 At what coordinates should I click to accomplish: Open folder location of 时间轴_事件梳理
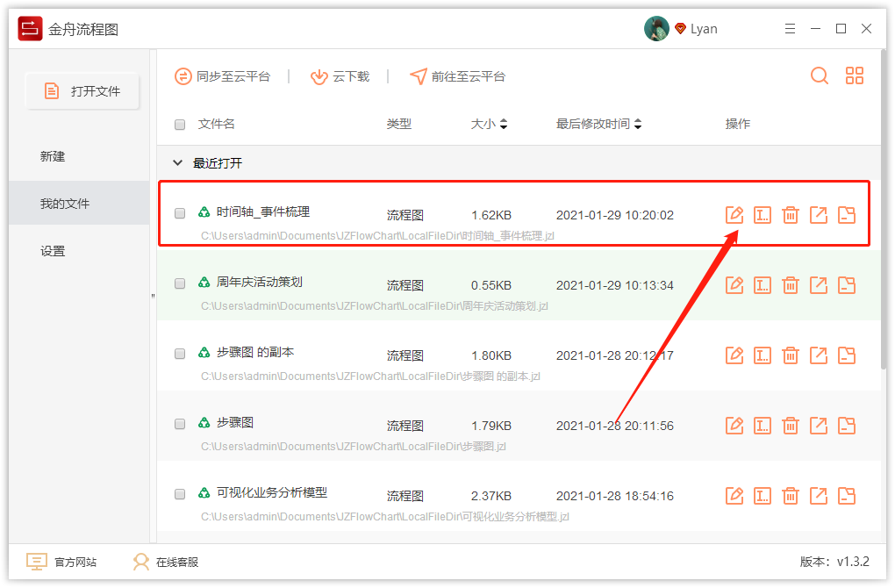coord(847,215)
